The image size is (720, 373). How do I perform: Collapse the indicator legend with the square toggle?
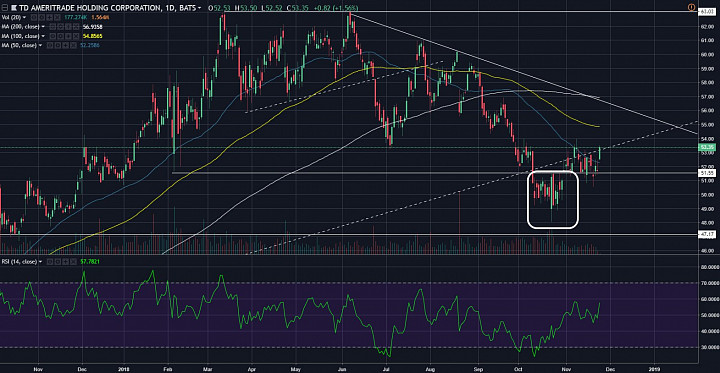[5, 8]
